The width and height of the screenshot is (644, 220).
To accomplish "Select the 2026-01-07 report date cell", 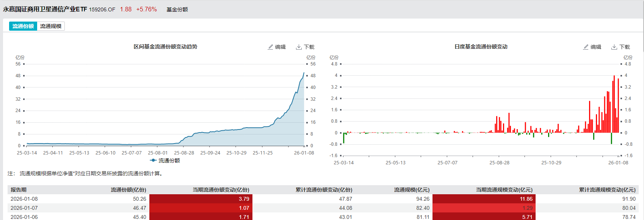I will (24, 208).
